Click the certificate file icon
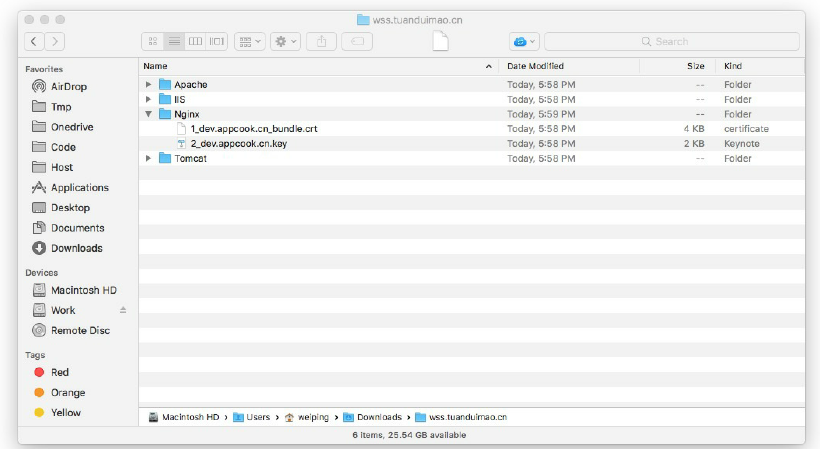Image resolution: width=820 pixels, height=449 pixels. pyautogui.click(x=181, y=129)
